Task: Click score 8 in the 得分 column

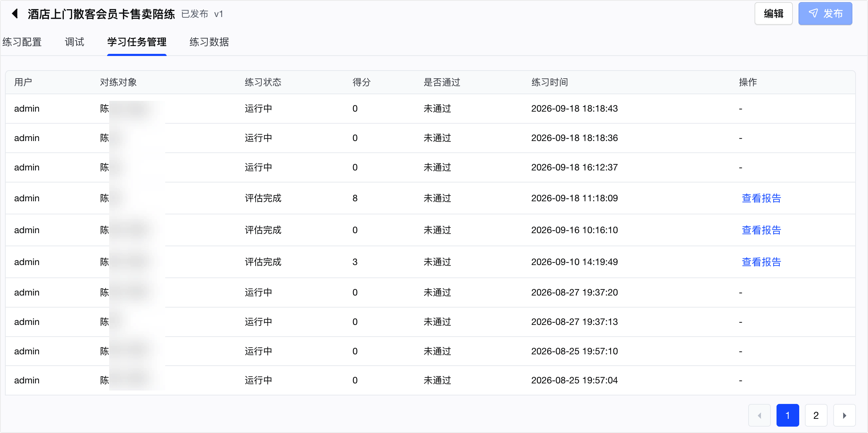Action: tap(355, 198)
